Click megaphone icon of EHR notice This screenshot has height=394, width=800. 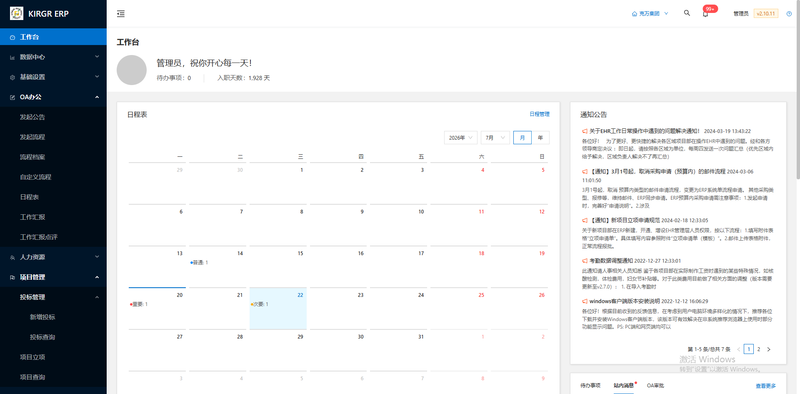tap(585, 131)
